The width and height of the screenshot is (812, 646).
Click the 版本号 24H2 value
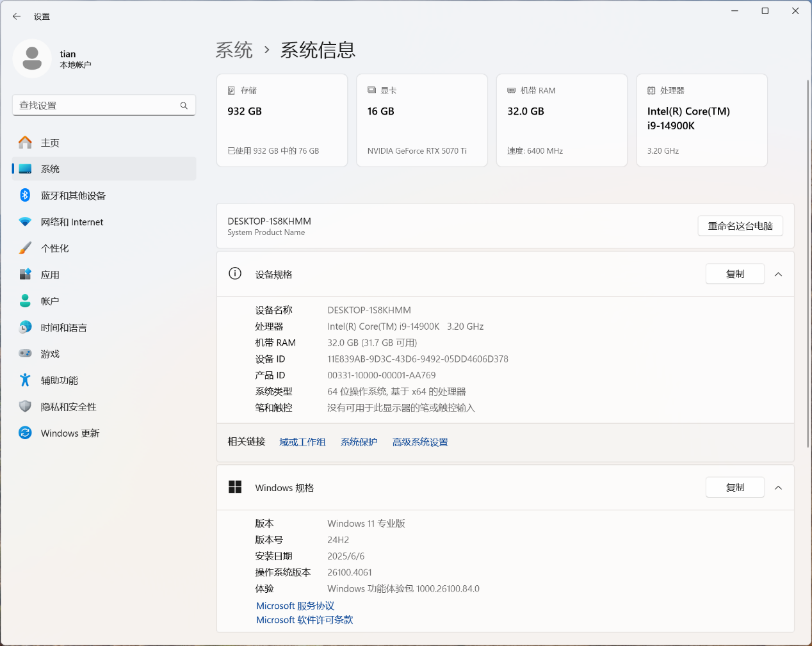[338, 540]
